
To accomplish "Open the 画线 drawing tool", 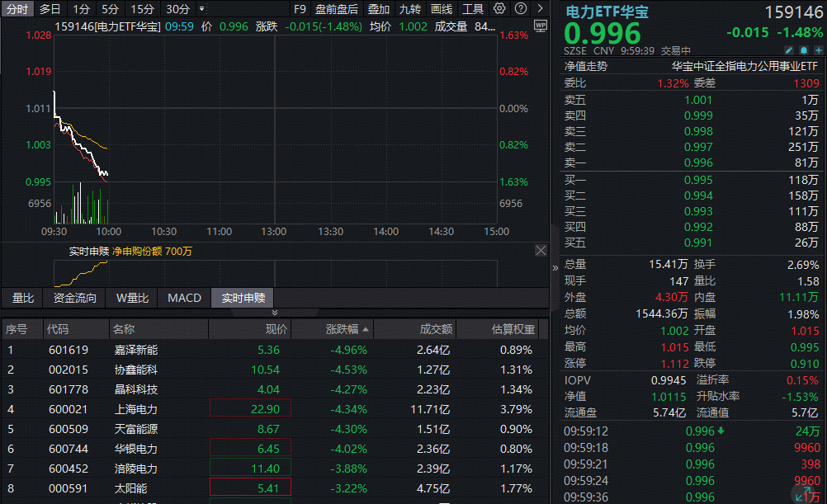I will 441,9.
